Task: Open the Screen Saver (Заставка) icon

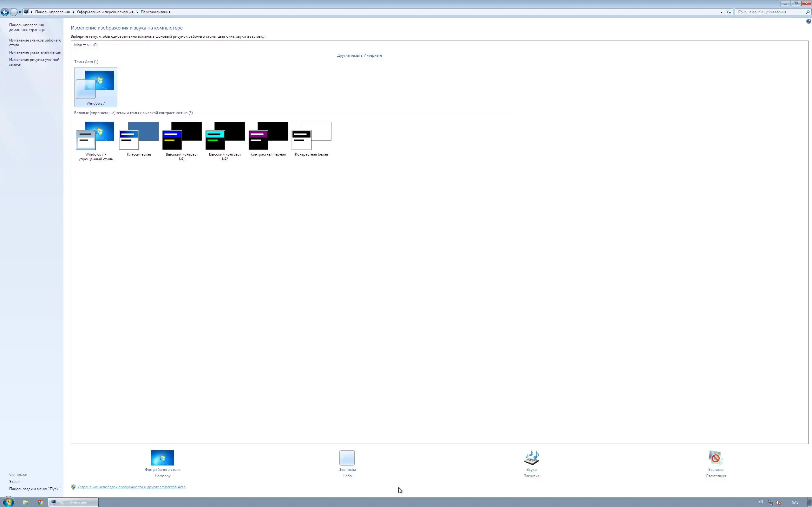Action: point(715,458)
